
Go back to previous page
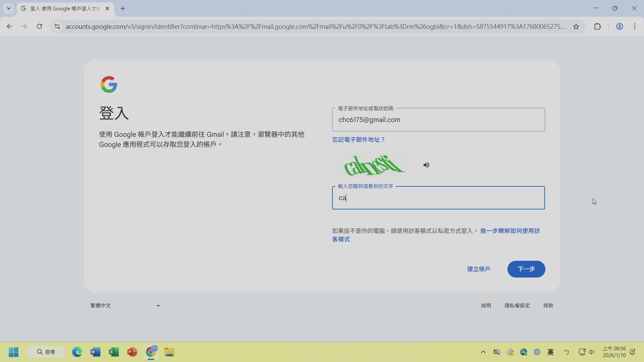click(9, 26)
